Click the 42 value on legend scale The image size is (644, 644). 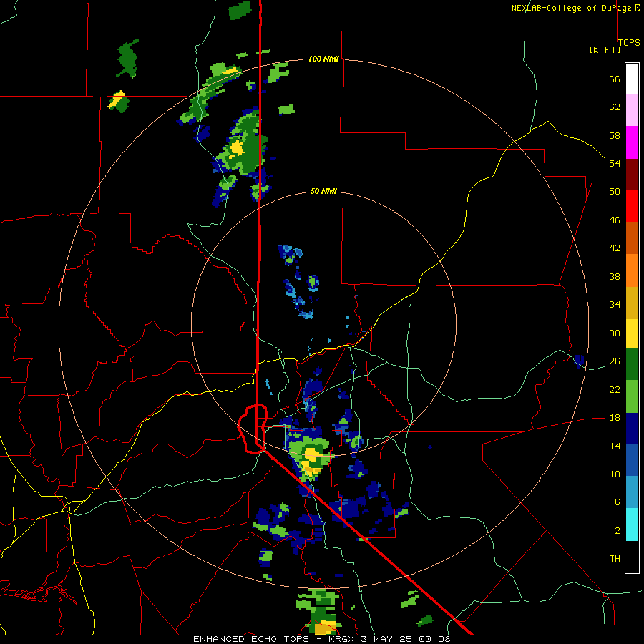pyautogui.click(x=615, y=248)
